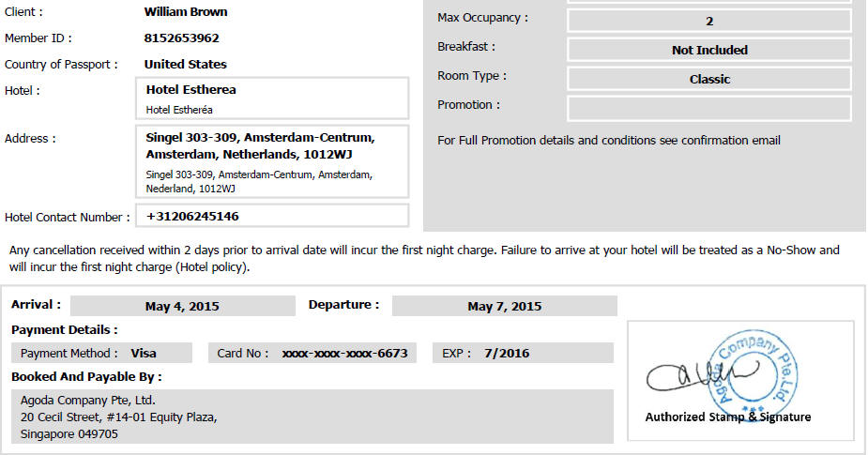868x455 pixels.
Task: Click the Departure date May 7, 2015
Action: [504, 306]
